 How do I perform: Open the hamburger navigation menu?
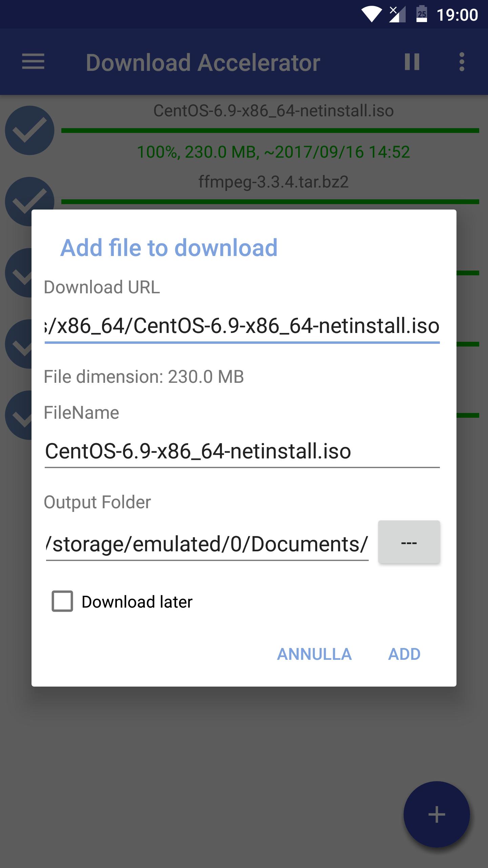click(33, 62)
